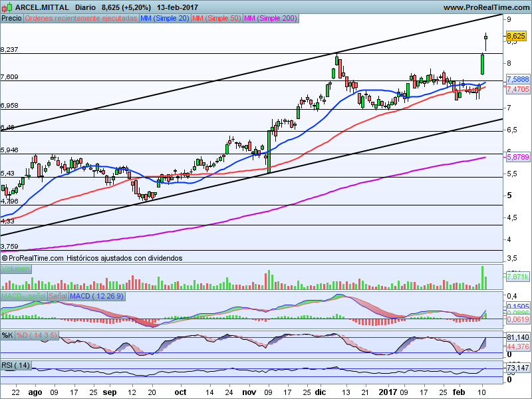This screenshot has width=532, height=399.
Task: Select the Señal legend label
Action: [x=58, y=296]
